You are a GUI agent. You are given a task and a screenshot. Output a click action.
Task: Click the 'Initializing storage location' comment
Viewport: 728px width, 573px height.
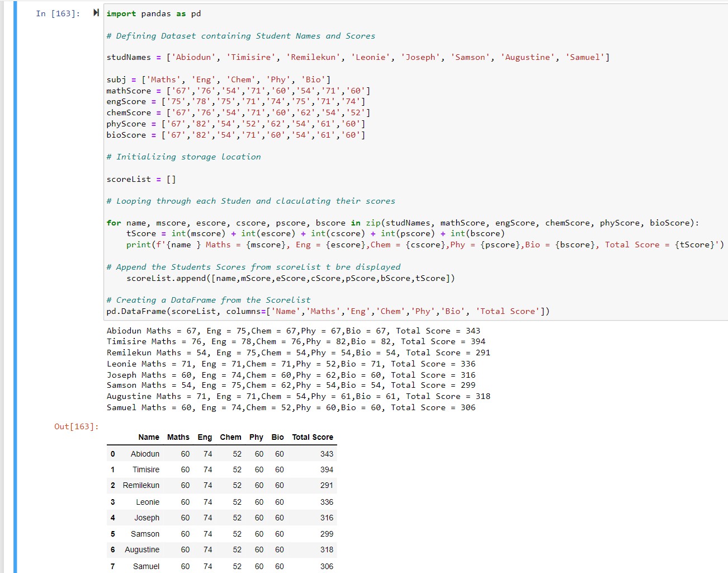(x=183, y=157)
